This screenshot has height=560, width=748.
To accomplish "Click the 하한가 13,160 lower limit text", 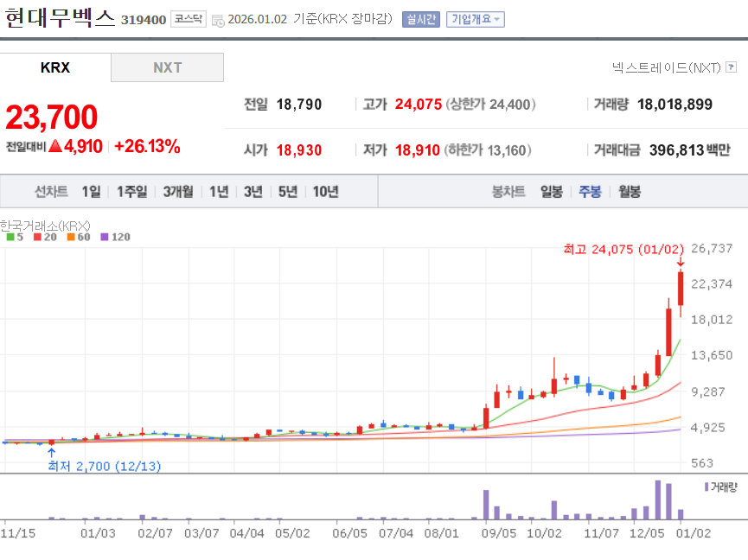I will tap(488, 150).
